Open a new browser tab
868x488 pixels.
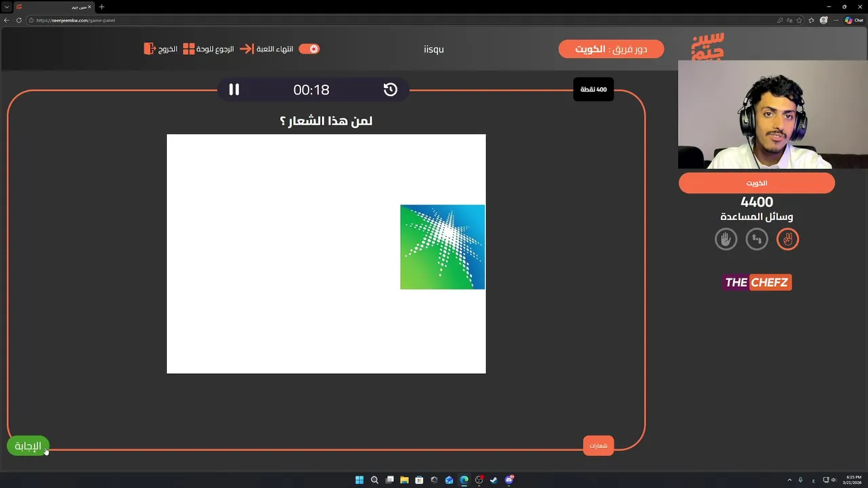pyautogui.click(x=102, y=7)
